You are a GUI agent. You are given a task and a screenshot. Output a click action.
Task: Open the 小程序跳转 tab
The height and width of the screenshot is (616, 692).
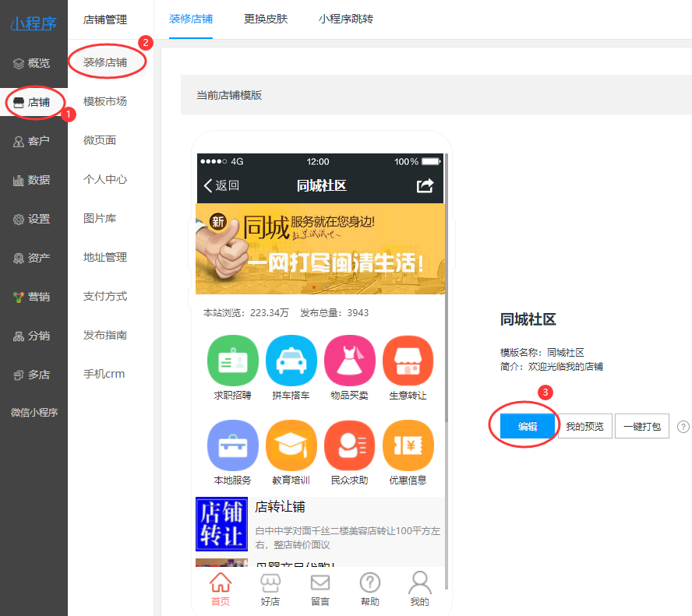[346, 19]
